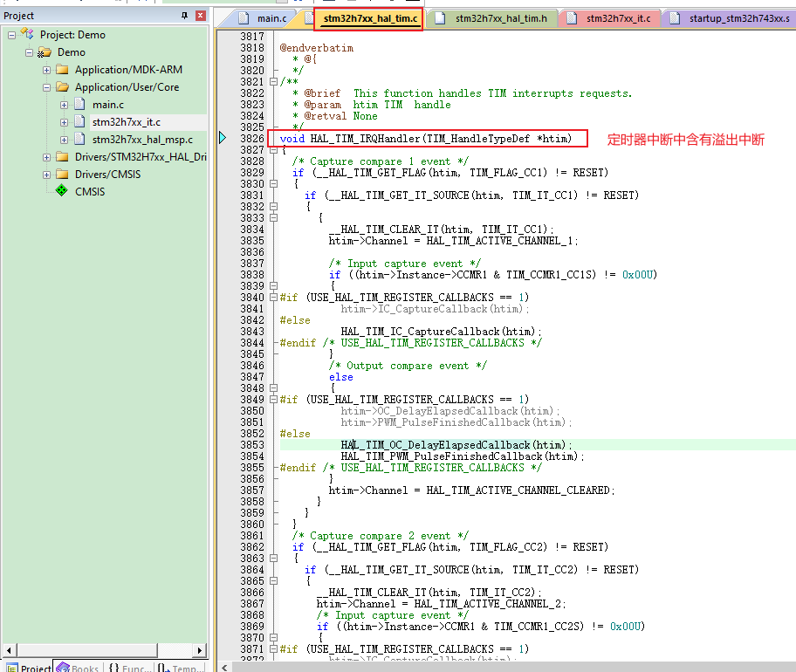Viewport: 796px width, 672px height.
Task: Select stm32h7xx_it.c in the project tree
Action: (x=126, y=122)
